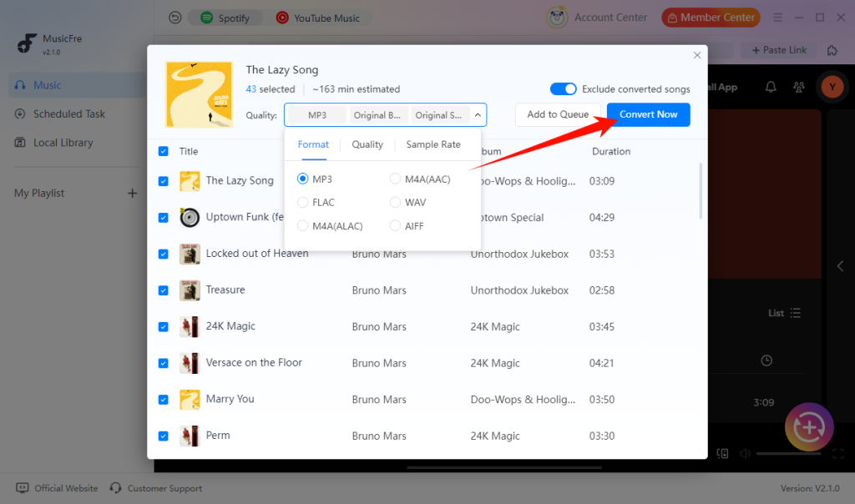Click the fullscreen icon in player bar

point(838,453)
